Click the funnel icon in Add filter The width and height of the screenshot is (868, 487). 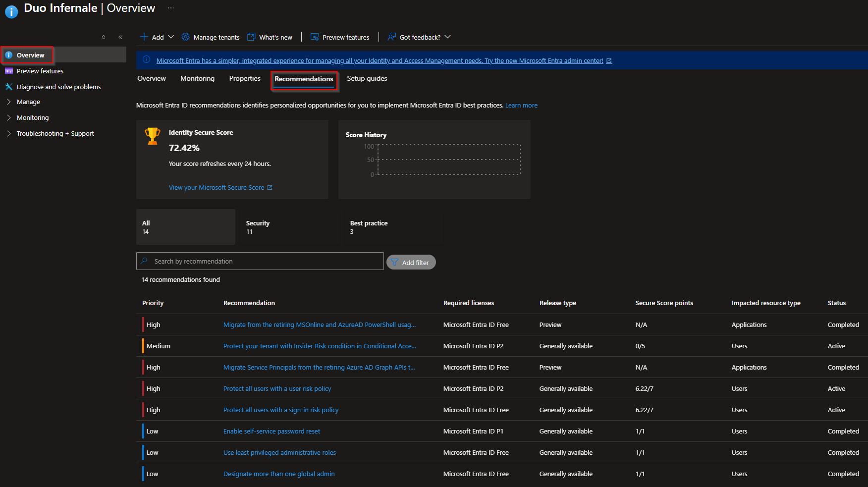[394, 262]
